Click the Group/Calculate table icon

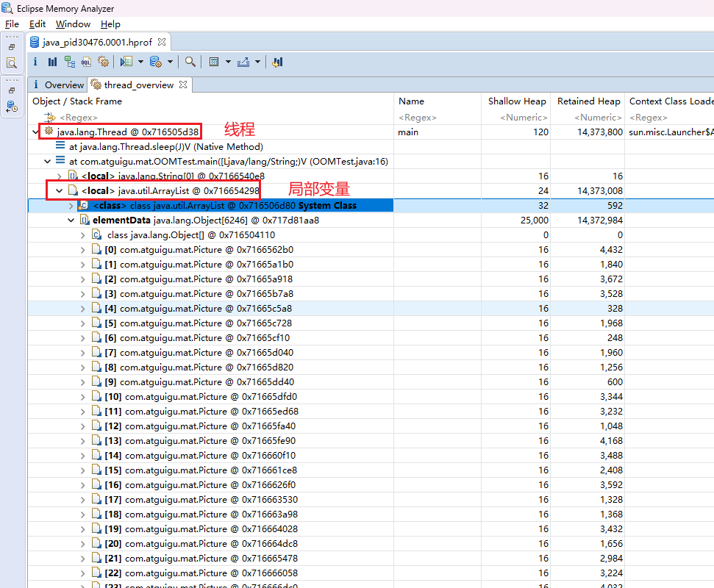pos(213,62)
